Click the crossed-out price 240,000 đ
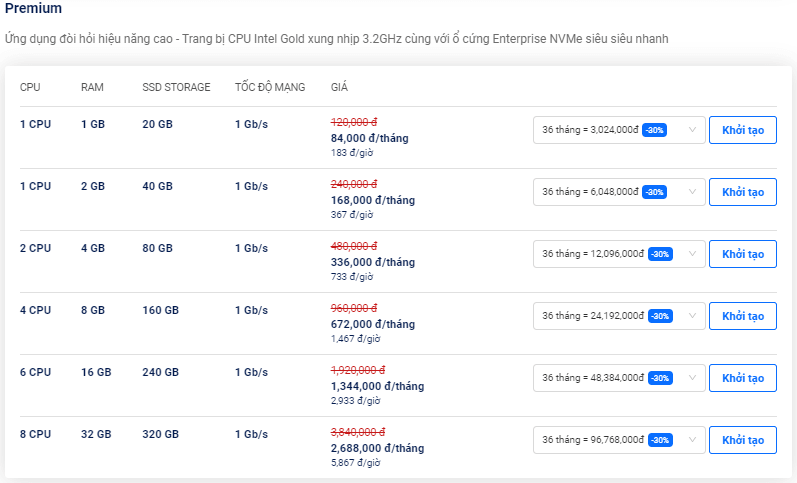Image resolution: width=797 pixels, height=483 pixels. point(354,184)
